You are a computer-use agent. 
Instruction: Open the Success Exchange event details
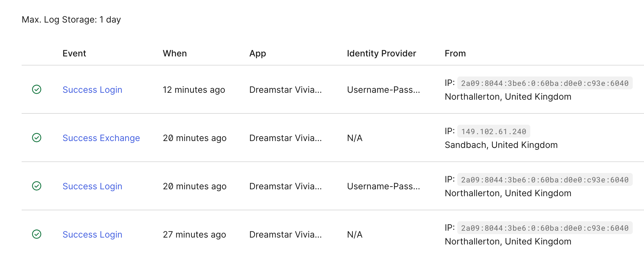pos(101,138)
